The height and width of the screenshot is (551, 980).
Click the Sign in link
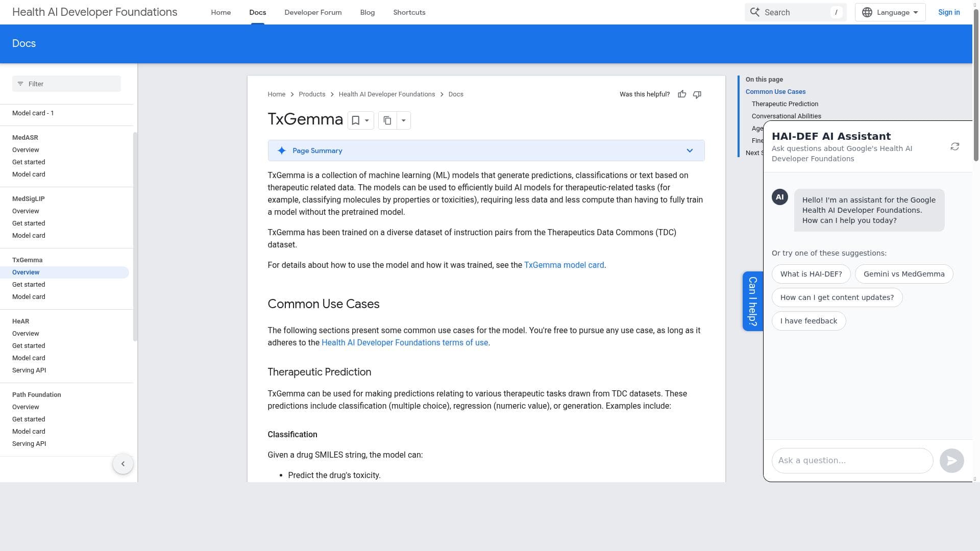[x=949, y=12]
